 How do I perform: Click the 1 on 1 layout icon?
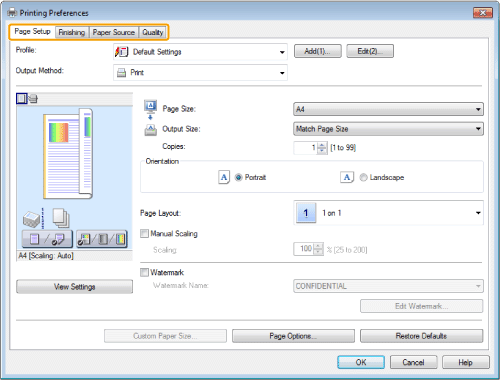pos(306,213)
